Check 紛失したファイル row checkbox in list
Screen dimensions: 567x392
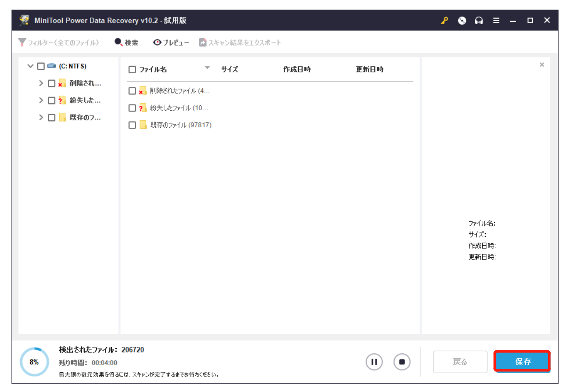[x=132, y=108]
